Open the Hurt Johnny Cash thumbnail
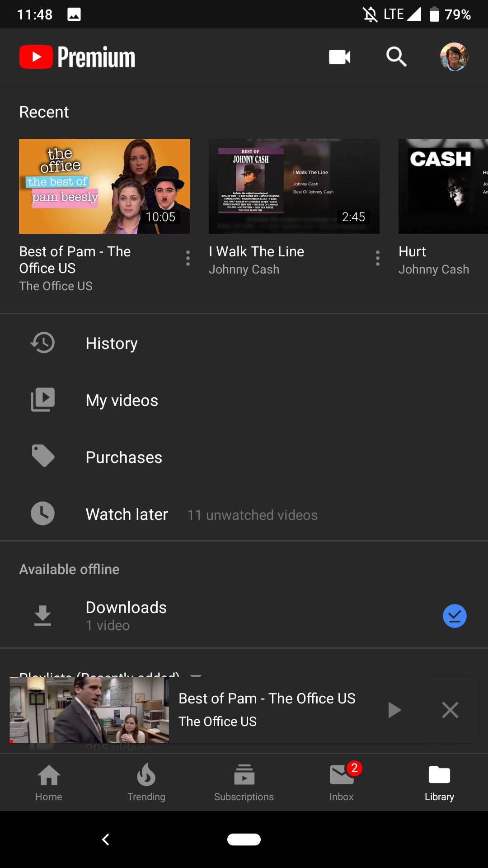Screen dimensions: 488x868 coord(443,186)
